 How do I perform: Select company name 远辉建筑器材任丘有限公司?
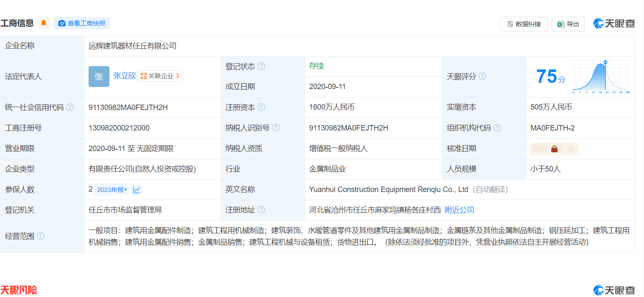click(x=132, y=46)
